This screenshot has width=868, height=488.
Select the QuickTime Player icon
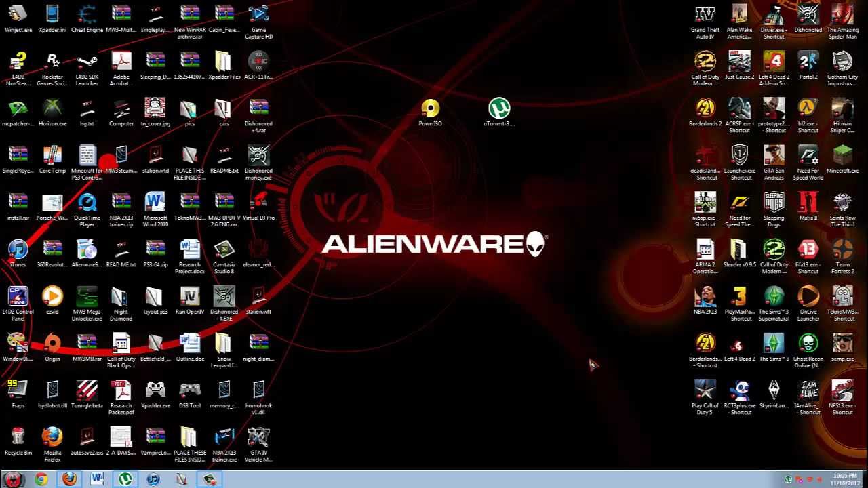(87, 209)
